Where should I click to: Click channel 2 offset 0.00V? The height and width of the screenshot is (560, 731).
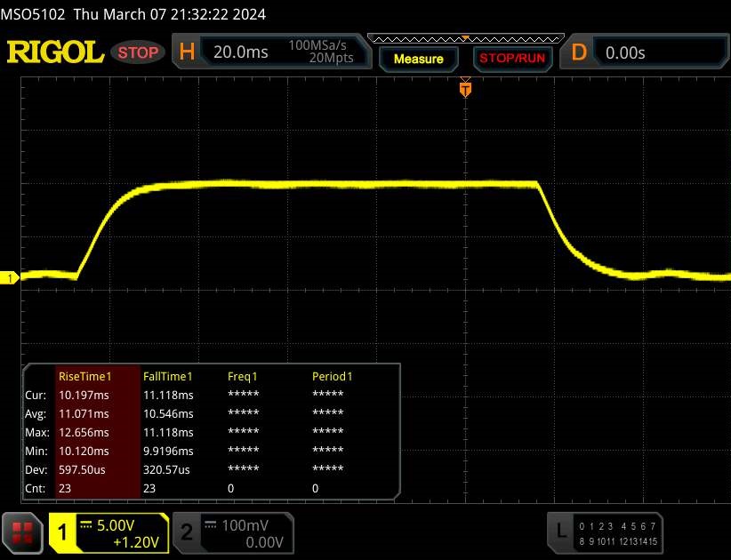coord(264,542)
